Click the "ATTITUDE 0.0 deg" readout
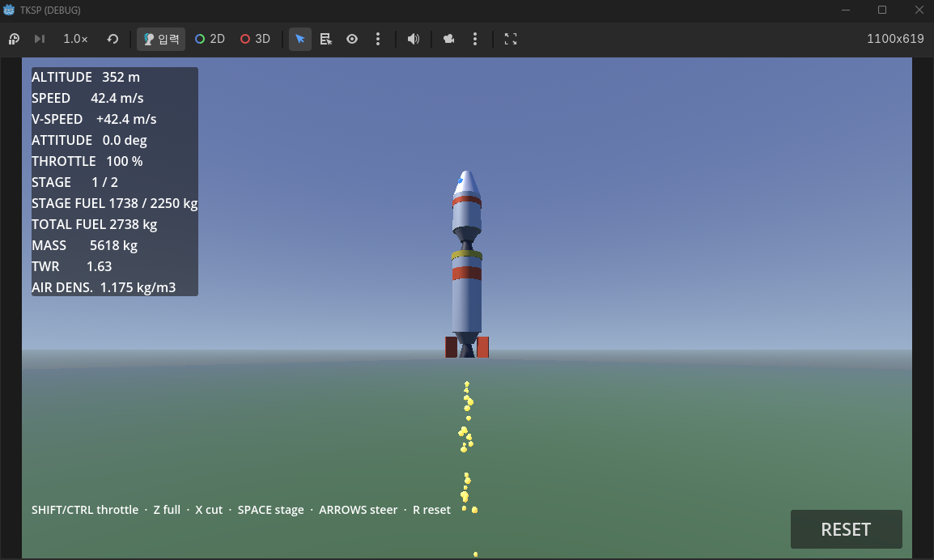 pos(89,141)
